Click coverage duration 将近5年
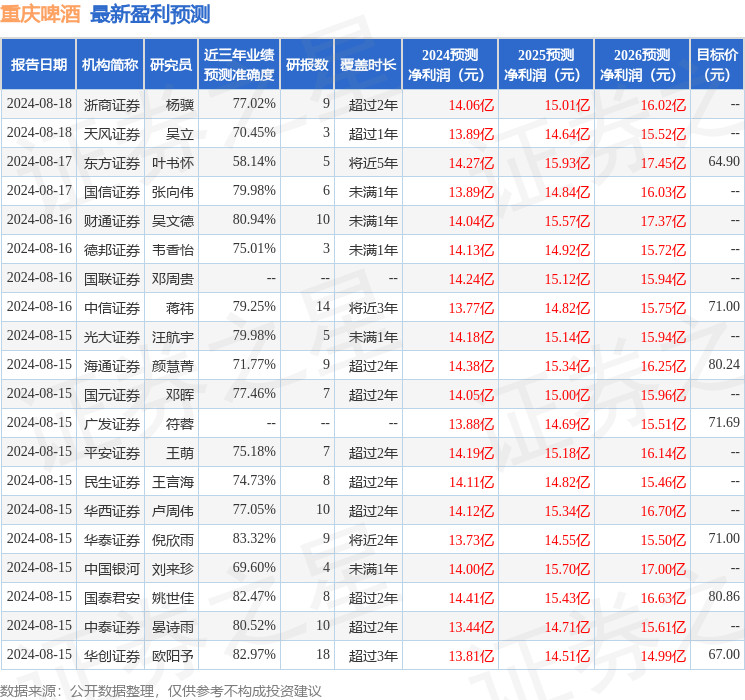745x700 pixels. (373, 163)
